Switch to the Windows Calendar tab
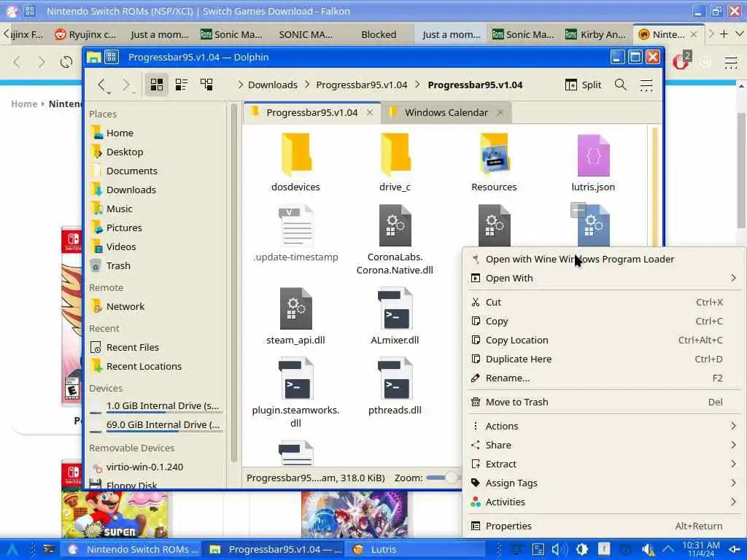Image resolution: width=747 pixels, height=560 pixels. tap(446, 113)
